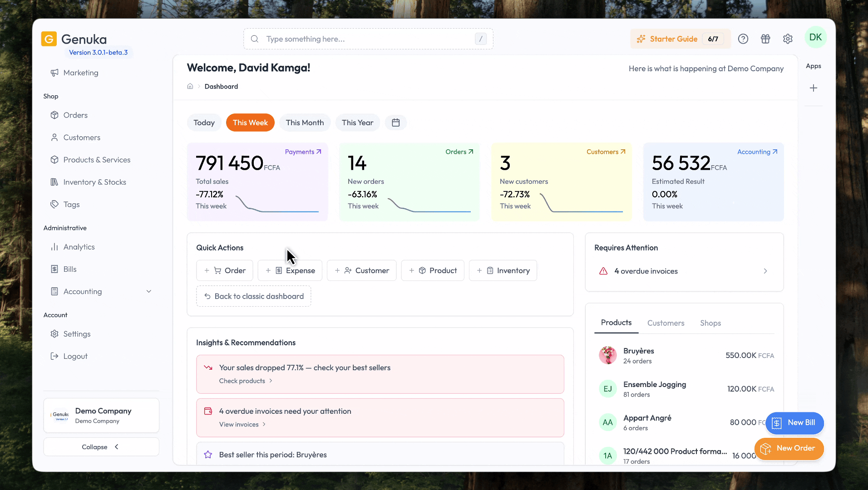
Task: Go back to classic dashboard
Action: 254,296
